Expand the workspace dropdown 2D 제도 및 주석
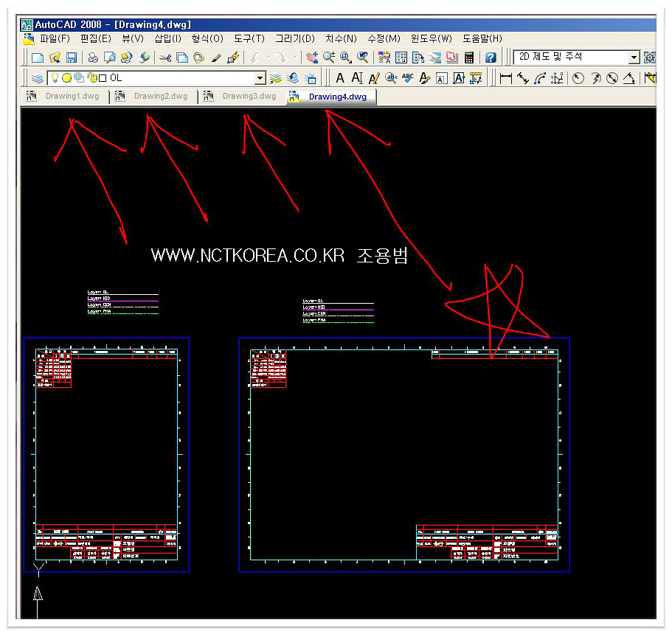Screen dimensions: 672x634 [x=634, y=58]
